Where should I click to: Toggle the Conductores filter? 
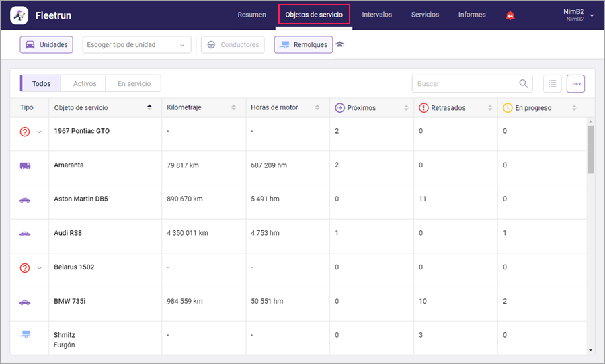point(233,45)
